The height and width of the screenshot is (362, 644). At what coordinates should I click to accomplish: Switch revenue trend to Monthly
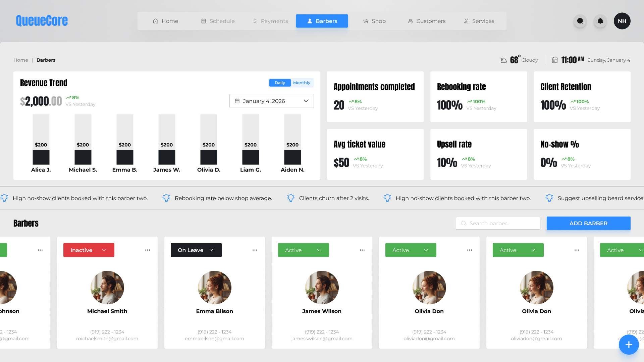click(302, 83)
